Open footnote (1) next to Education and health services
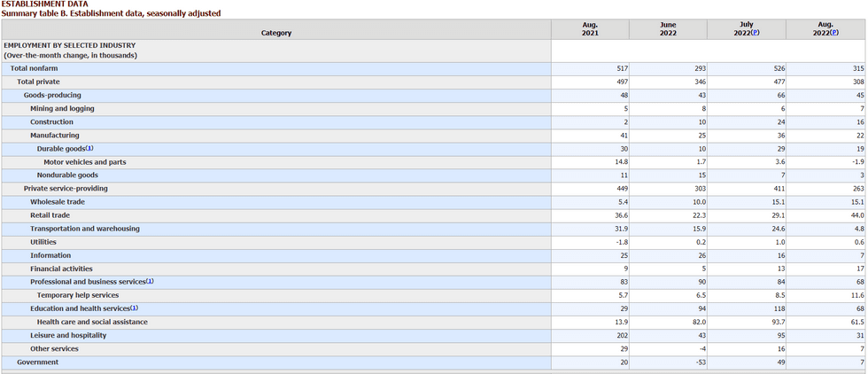Viewport: 868px width, 374px height. [x=135, y=308]
